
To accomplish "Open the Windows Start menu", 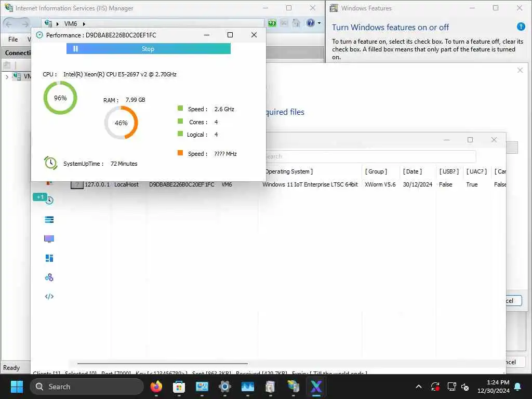I will click(x=17, y=387).
